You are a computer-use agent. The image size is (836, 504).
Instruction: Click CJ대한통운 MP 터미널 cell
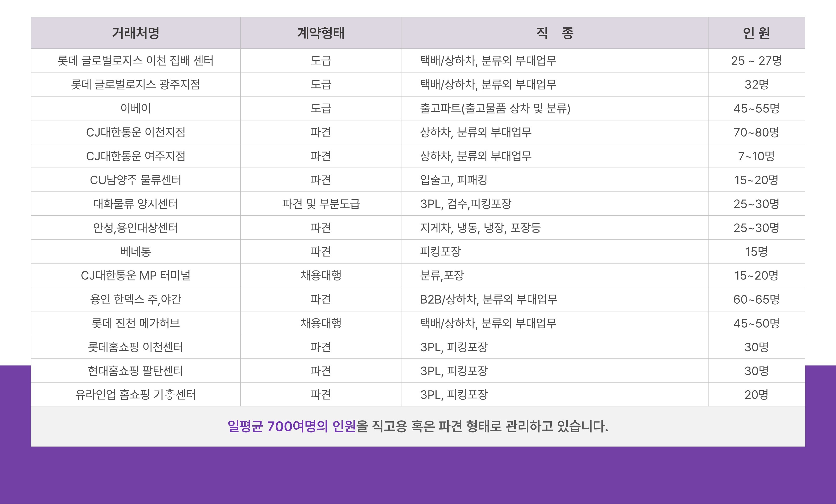tap(135, 275)
